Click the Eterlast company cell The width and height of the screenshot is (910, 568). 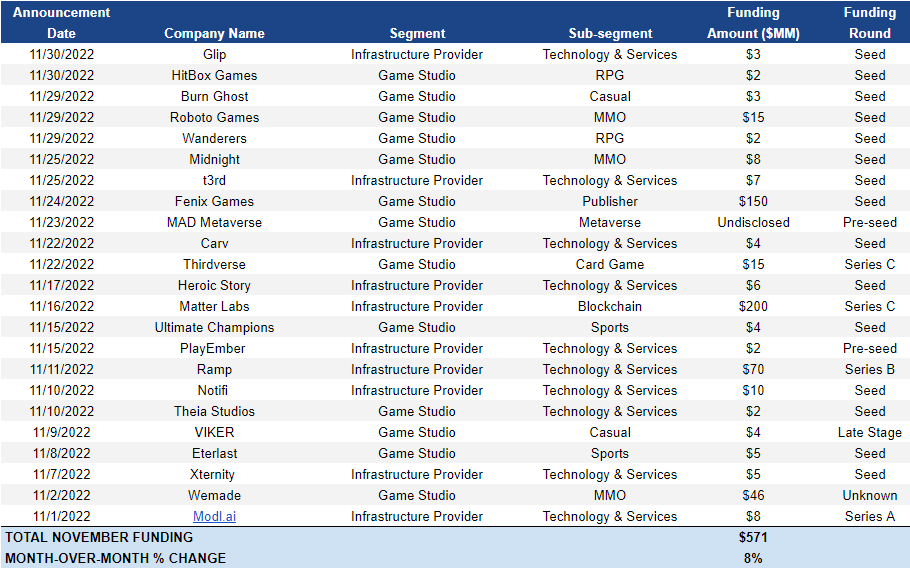[214, 453]
